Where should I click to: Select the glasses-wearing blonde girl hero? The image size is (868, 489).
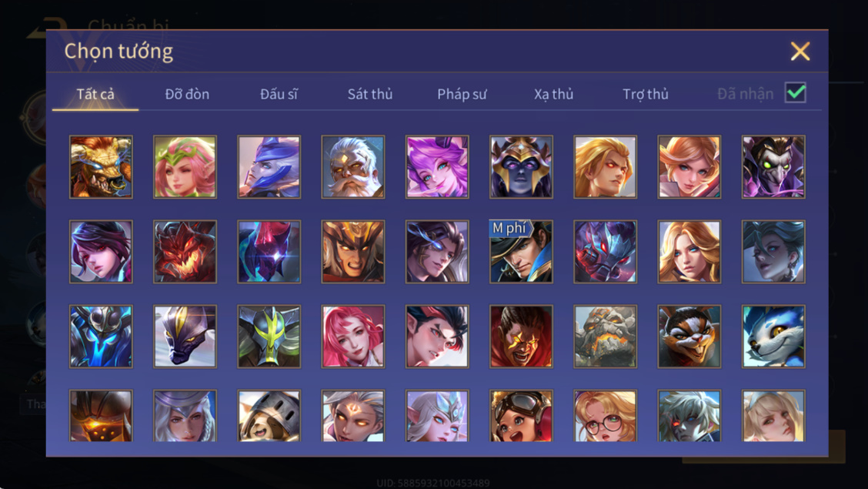pos(605,415)
